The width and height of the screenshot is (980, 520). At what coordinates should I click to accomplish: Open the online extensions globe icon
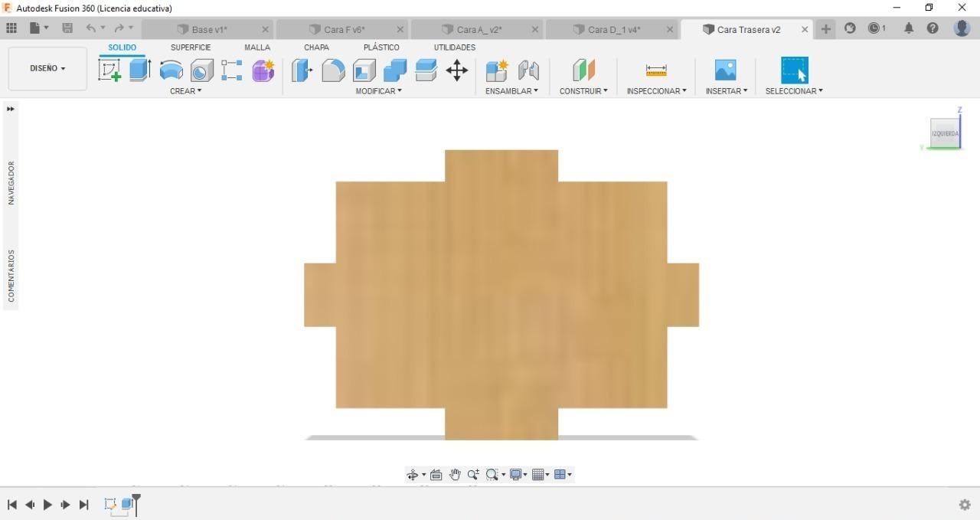tap(850, 28)
